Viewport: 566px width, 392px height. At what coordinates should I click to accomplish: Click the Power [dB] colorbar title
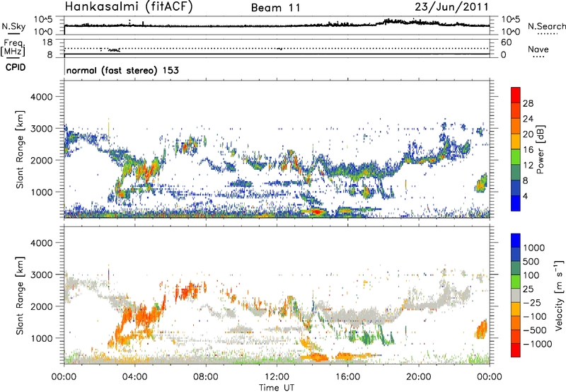541,149
